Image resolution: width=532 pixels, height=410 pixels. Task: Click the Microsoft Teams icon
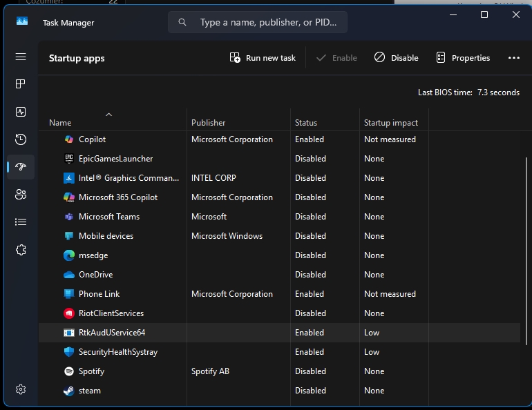click(x=69, y=217)
